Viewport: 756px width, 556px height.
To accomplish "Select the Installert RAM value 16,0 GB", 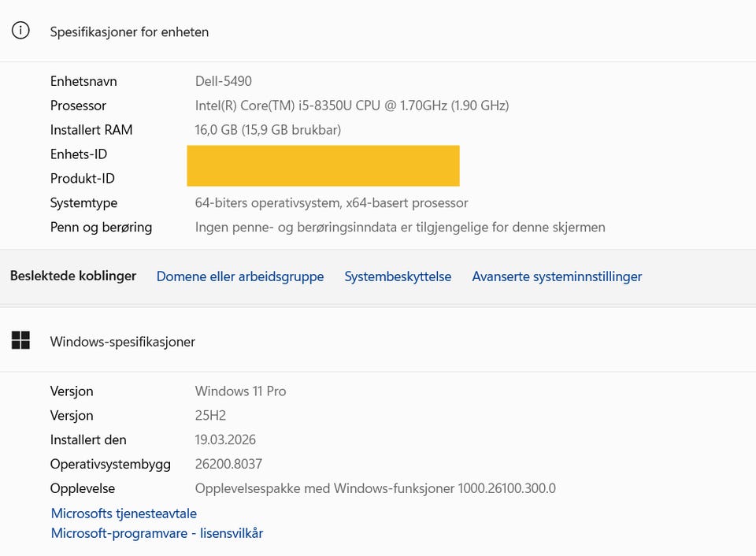I will [268, 129].
